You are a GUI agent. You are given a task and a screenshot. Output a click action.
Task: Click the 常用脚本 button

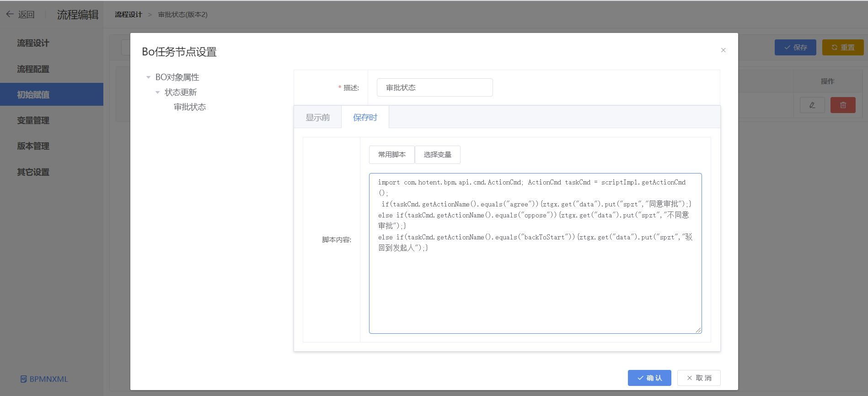point(391,155)
